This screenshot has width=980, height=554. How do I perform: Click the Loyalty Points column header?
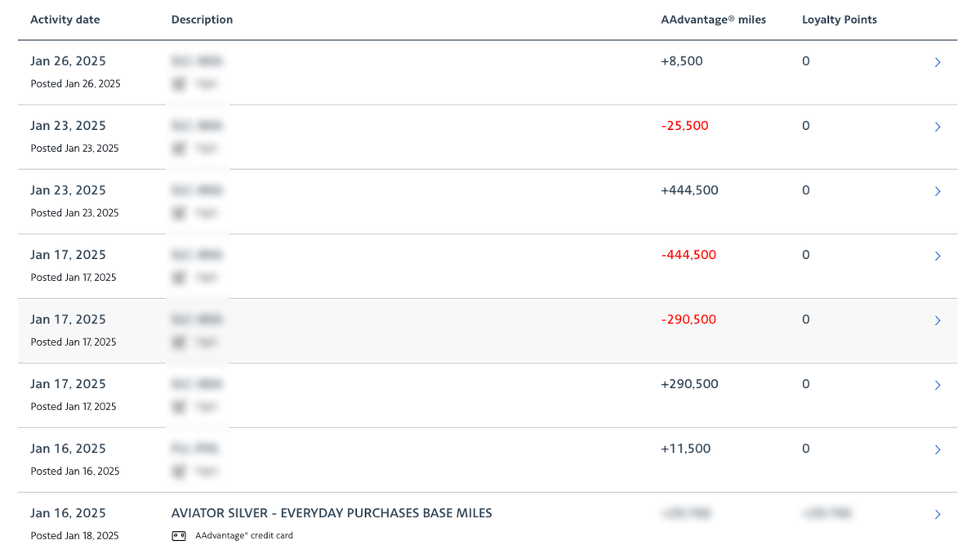pyautogui.click(x=839, y=20)
